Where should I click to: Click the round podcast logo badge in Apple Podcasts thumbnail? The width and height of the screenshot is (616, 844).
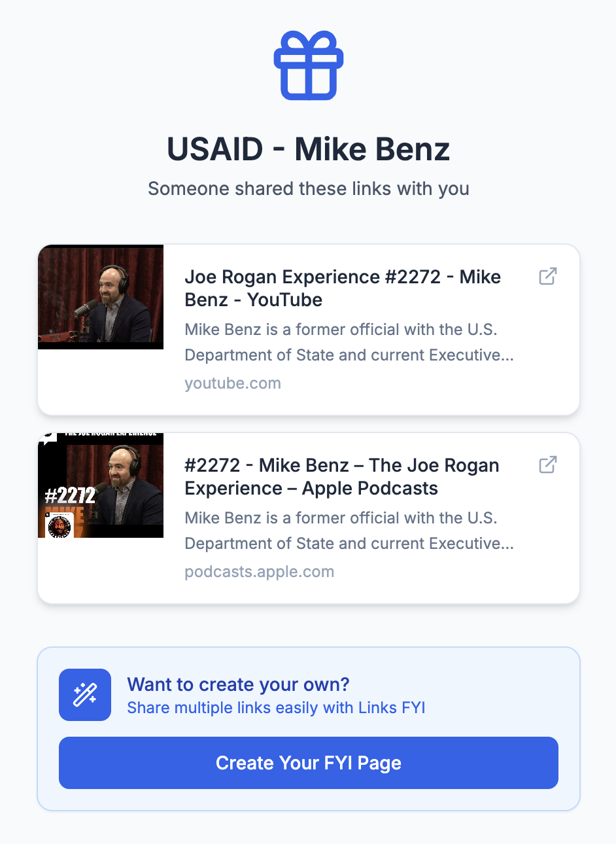[60, 525]
